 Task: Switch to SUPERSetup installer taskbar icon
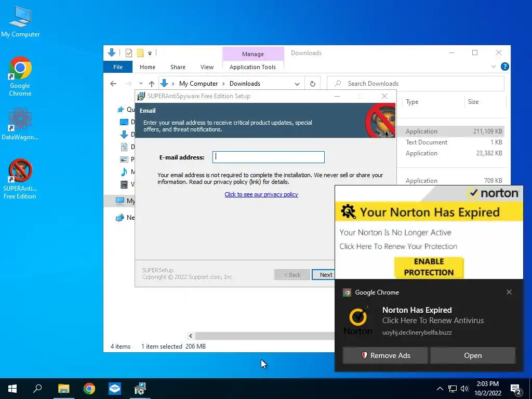(x=140, y=389)
